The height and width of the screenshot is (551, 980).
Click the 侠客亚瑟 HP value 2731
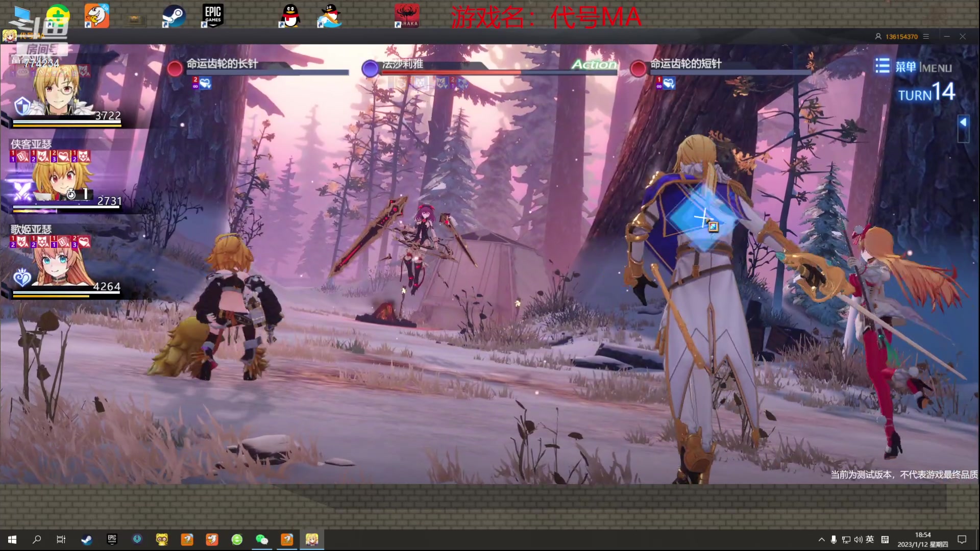click(x=109, y=201)
